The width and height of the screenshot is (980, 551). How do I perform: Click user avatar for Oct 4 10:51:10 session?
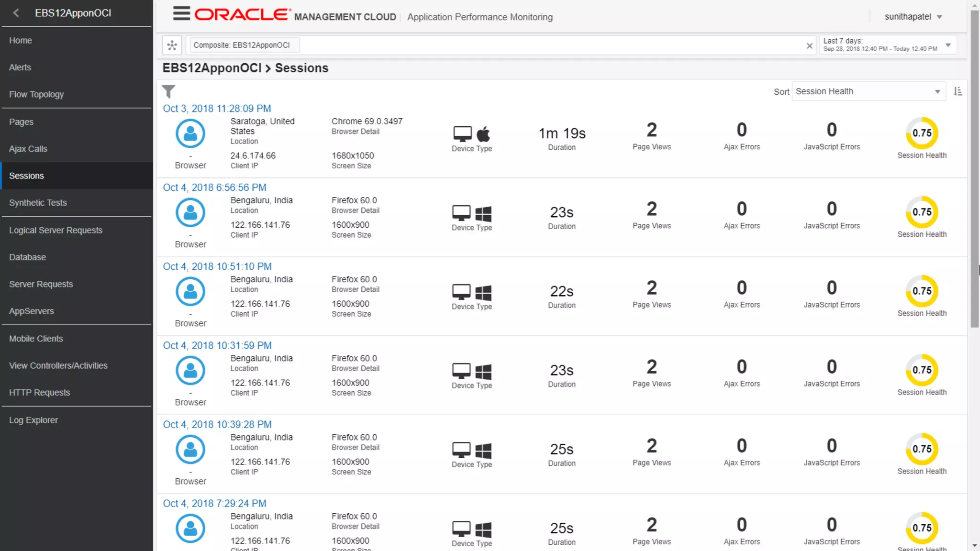(190, 291)
